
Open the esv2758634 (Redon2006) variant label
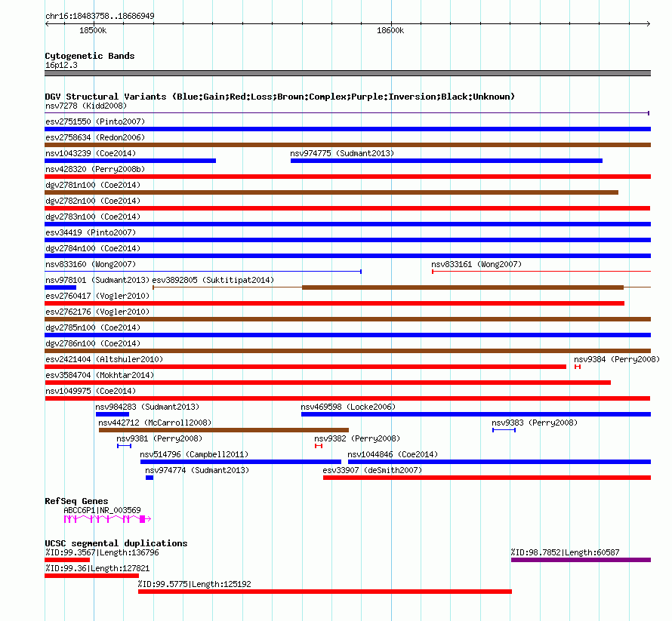95,137
